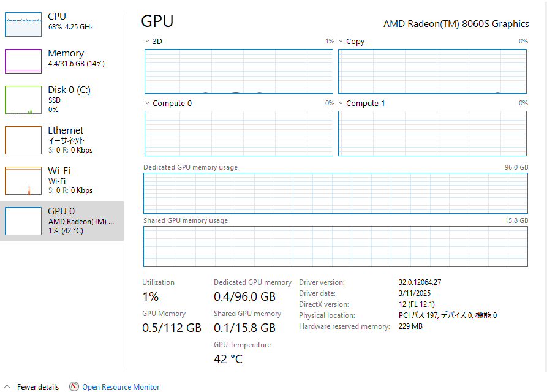Image resolution: width=547 pixels, height=392 pixels.
Task: Click the large GPU heading
Action: pyautogui.click(x=157, y=21)
